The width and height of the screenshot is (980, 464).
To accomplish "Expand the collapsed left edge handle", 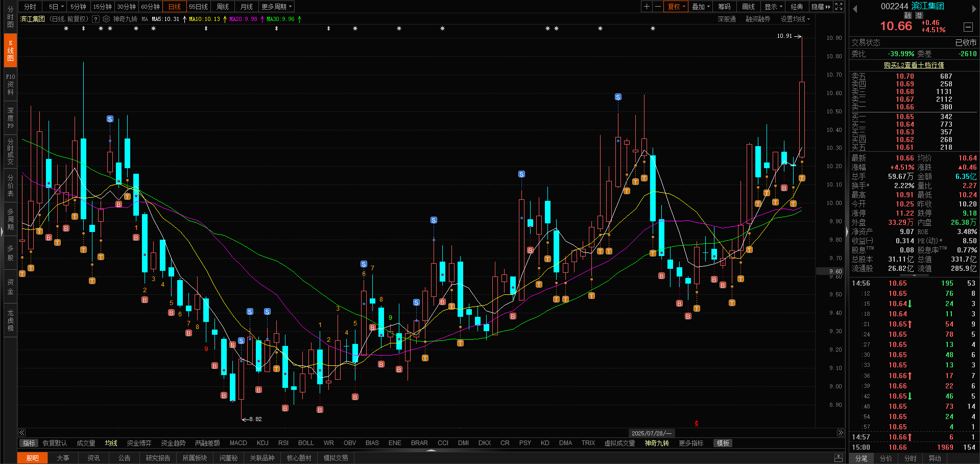I will tap(2, 232).
